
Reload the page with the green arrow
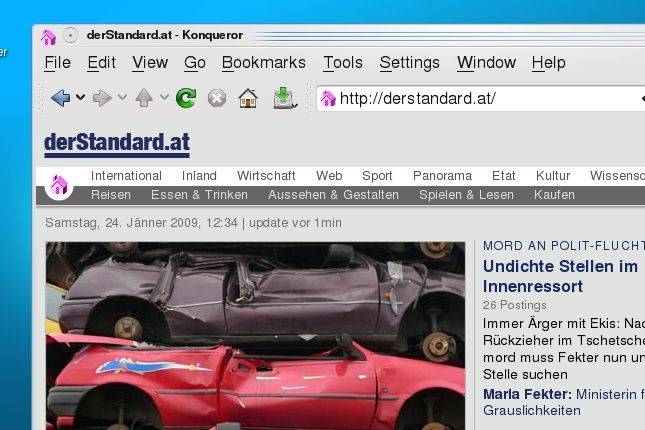pos(186,98)
